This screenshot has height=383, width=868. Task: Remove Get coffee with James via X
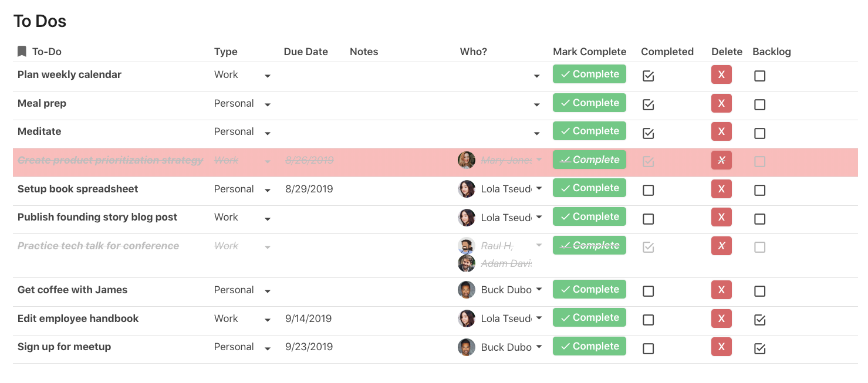pyautogui.click(x=721, y=290)
